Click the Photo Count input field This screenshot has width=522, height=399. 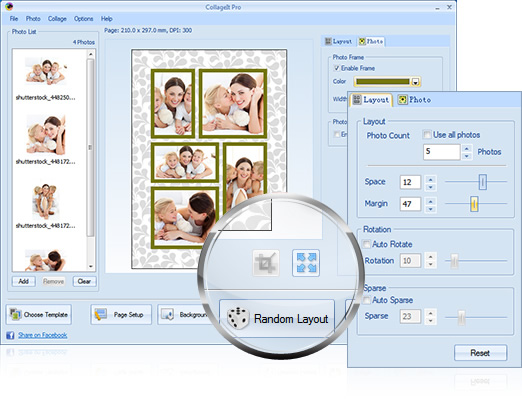pos(442,152)
